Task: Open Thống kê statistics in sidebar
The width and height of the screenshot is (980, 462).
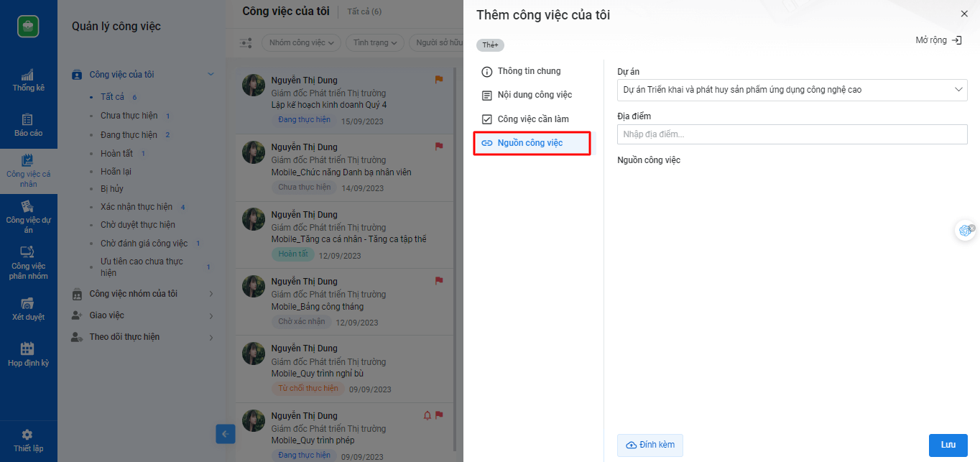Action: pos(28,80)
